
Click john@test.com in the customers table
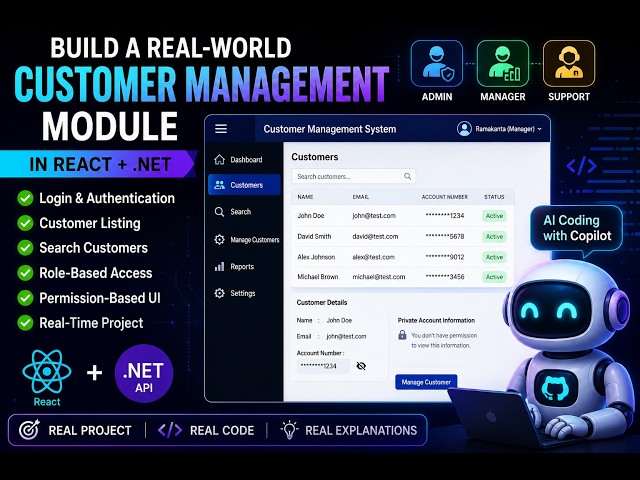pyautogui.click(x=374, y=216)
